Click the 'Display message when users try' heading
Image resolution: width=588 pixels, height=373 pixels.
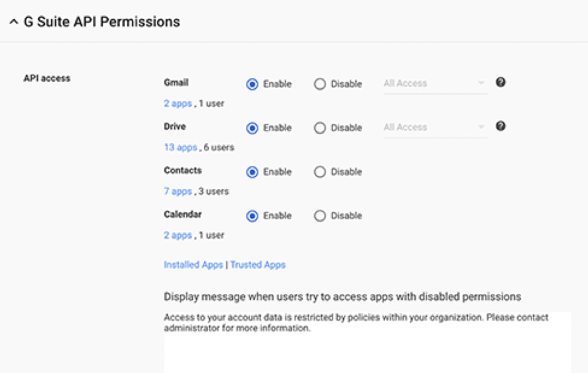[342, 296]
